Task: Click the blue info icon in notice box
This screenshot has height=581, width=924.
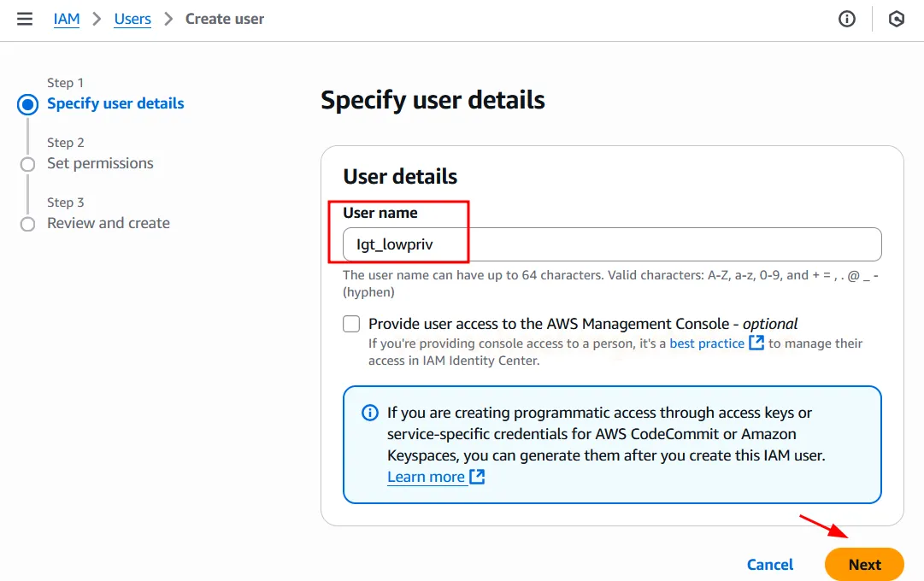Action: 370,414
